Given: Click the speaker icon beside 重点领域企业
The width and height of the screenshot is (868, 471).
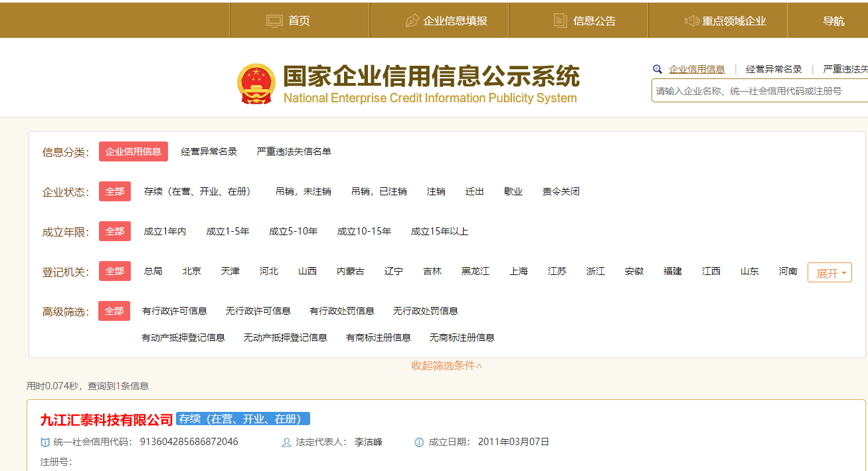Looking at the screenshot, I should point(691,21).
